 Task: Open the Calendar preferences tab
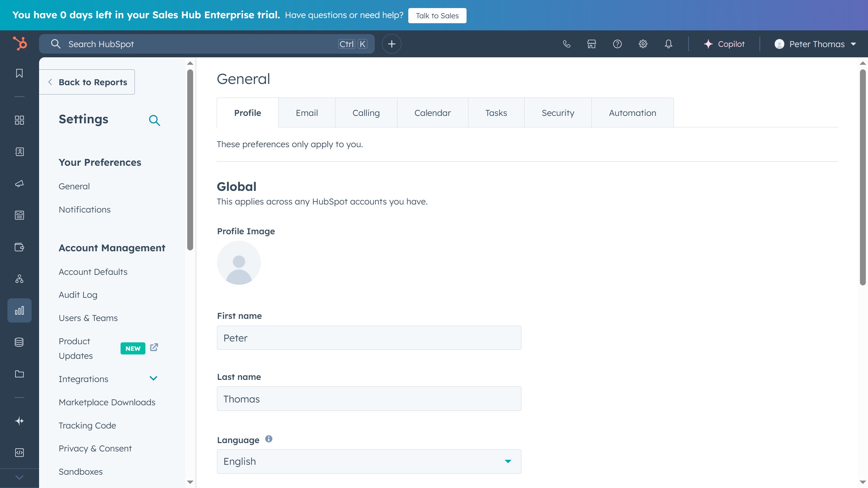pos(432,112)
